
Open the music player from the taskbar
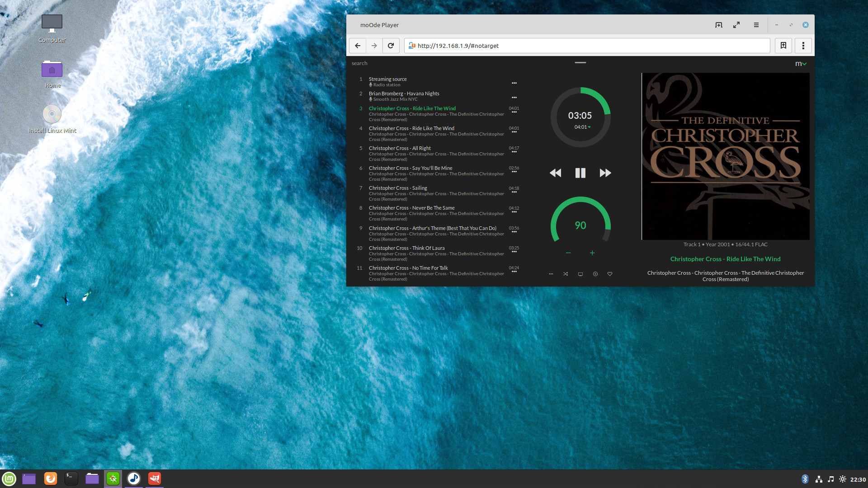(x=134, y=478)
